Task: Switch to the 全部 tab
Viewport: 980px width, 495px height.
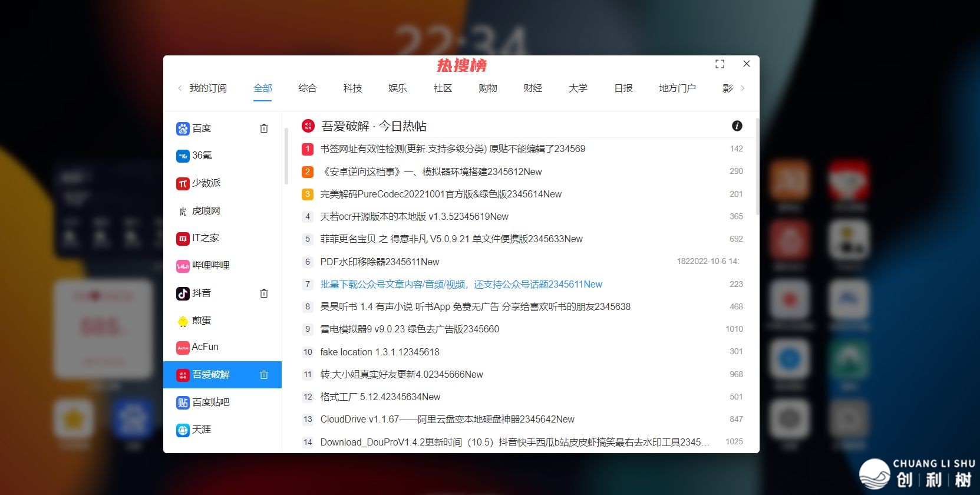Action: pyautogui.click(x=263, y=88)
